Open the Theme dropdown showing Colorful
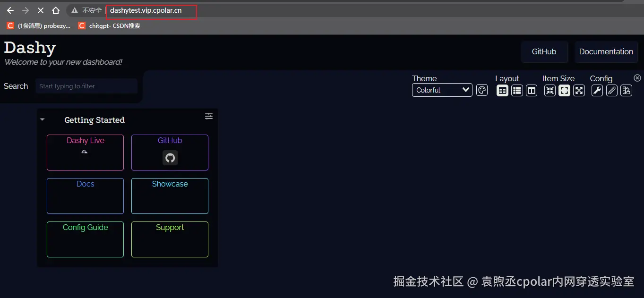Screen dimensions: 644x298 442,90
